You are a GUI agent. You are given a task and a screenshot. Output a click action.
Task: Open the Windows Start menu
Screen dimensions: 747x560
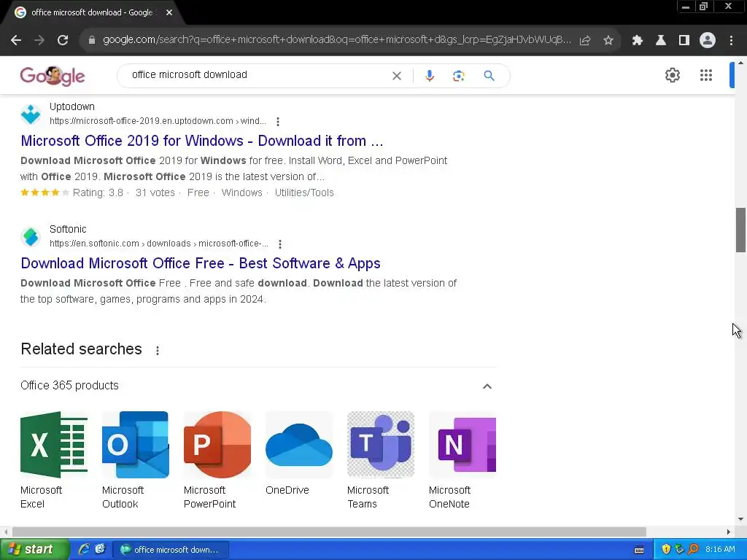(x=35, y=550)
